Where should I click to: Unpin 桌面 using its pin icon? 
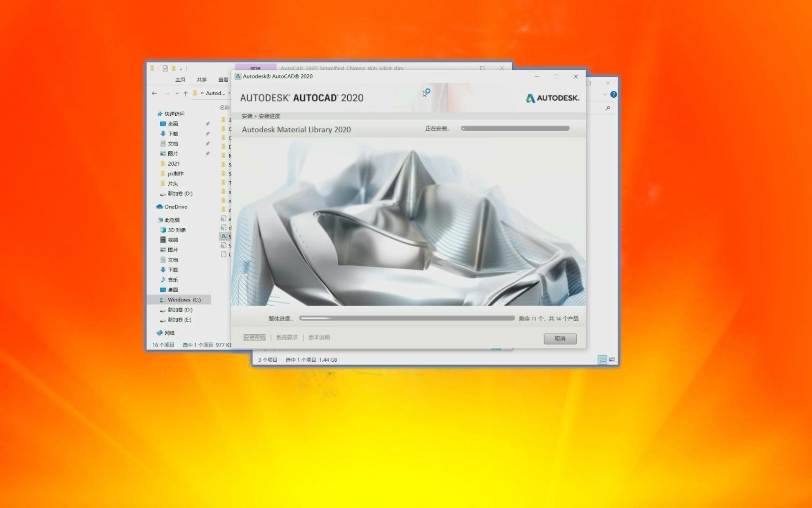coord(207,124)
